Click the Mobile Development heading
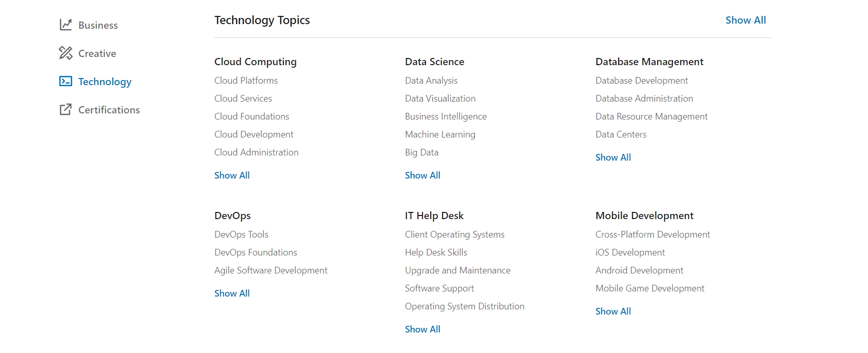The image size is (868, 353). point(644,215)
